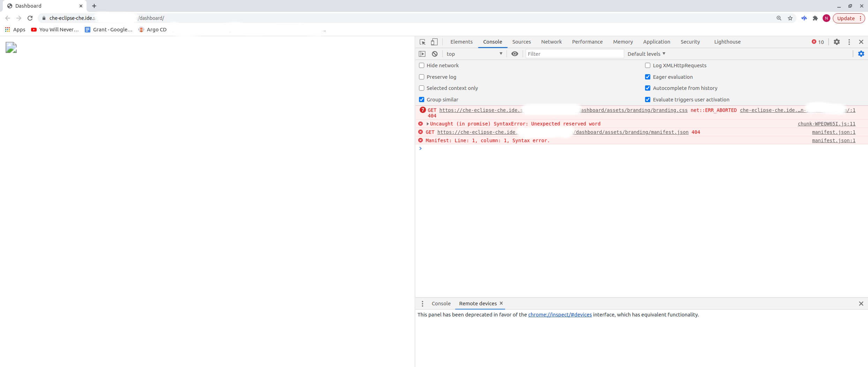Follow the chrome://inspect/#devices link
Viewport: 868px width, 367px height.
[x=560, y=314]
